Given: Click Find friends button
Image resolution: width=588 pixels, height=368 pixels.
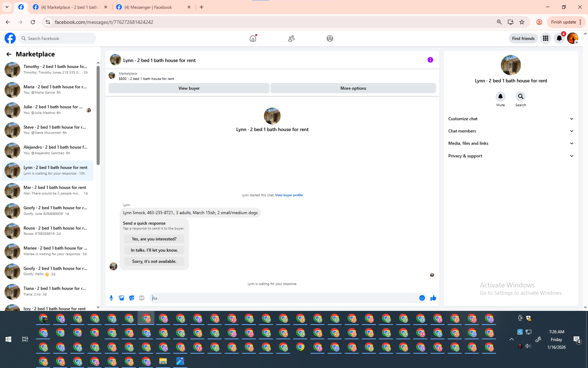Looking at the screenshot, I should point(523,38).
